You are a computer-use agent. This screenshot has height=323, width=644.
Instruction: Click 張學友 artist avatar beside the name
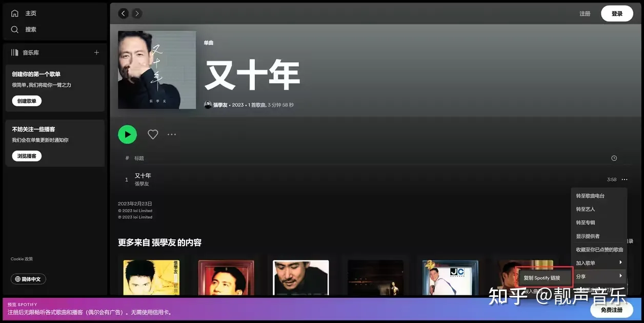point(208,105)
